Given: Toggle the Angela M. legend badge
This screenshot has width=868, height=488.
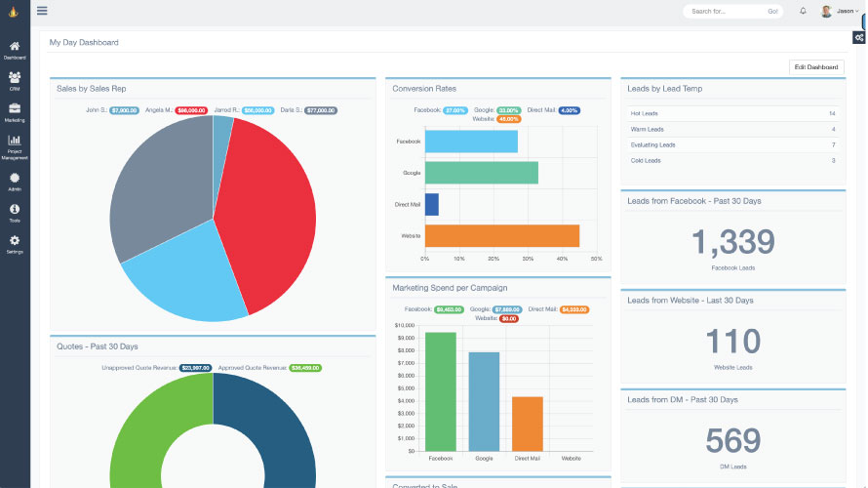Looking at the screenshot, I should (x=191, y=111).
